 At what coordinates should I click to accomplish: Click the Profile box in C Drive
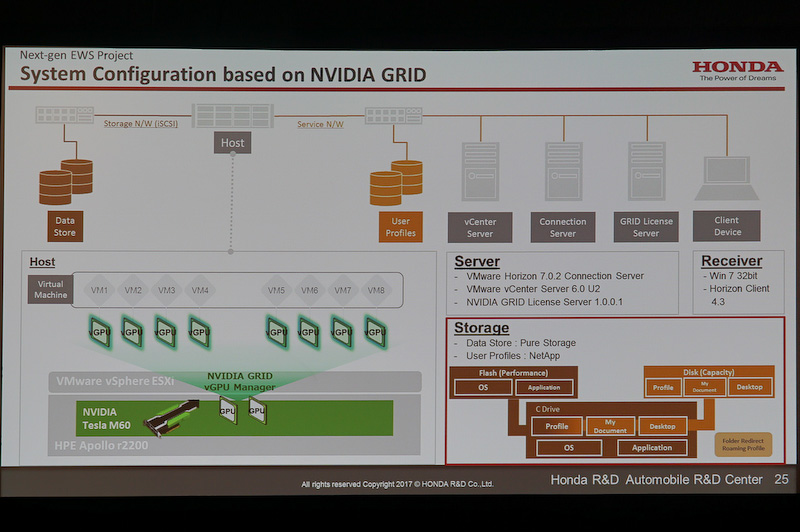[557, 426]
